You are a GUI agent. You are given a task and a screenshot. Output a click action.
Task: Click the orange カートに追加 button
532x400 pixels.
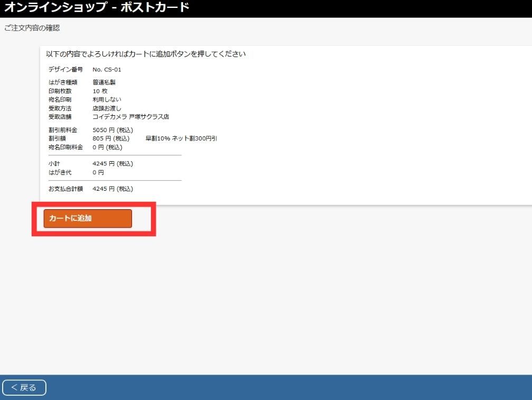(x=88, y=219)
